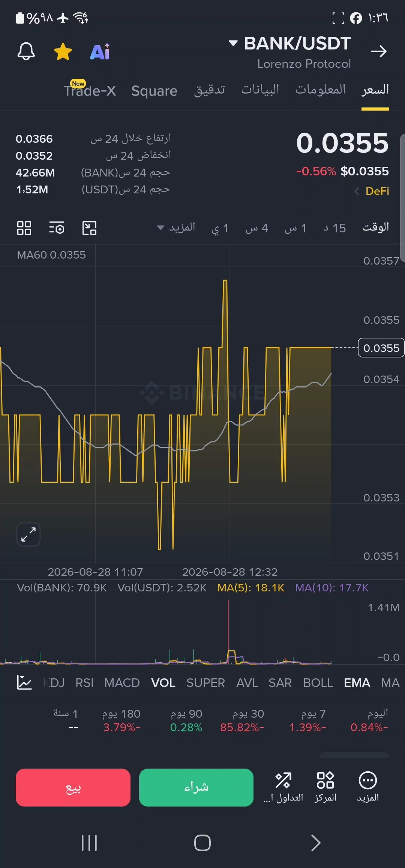Open the chart grid layout icon

(x=24, y=228)
